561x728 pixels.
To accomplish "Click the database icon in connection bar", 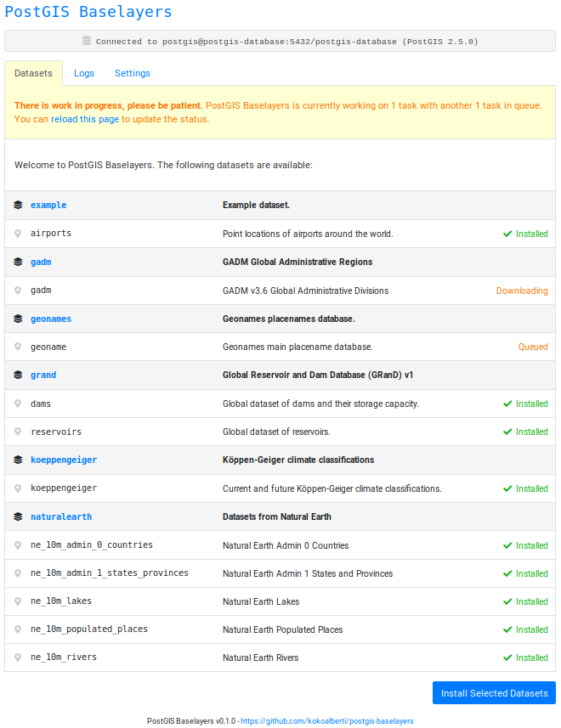I will [x=87, y=41].
